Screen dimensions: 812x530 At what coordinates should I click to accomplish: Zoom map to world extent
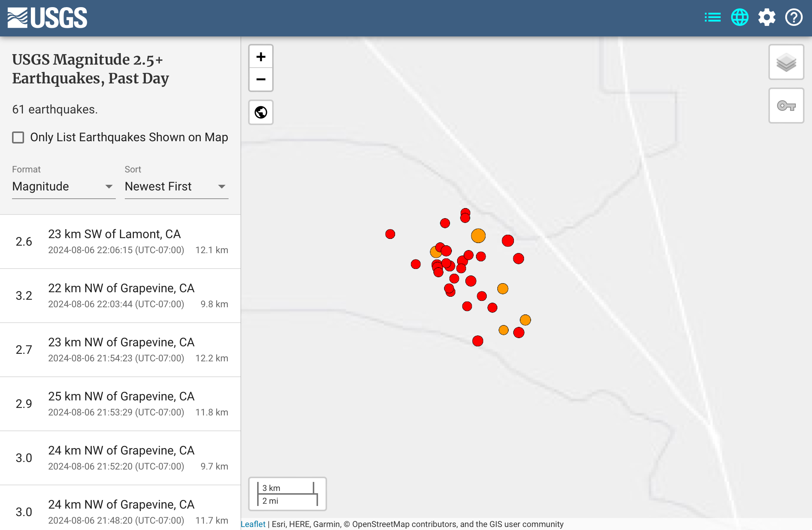tap(261, 112)
